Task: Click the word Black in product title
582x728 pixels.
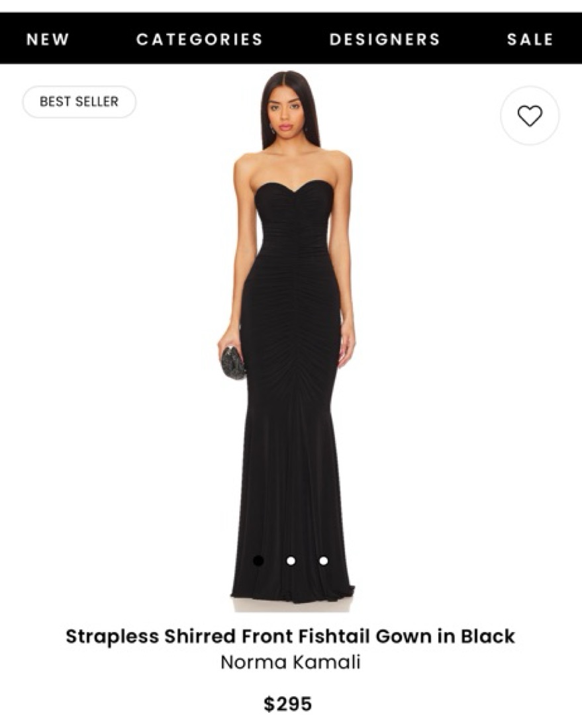Action: click(x=488, y=636)
